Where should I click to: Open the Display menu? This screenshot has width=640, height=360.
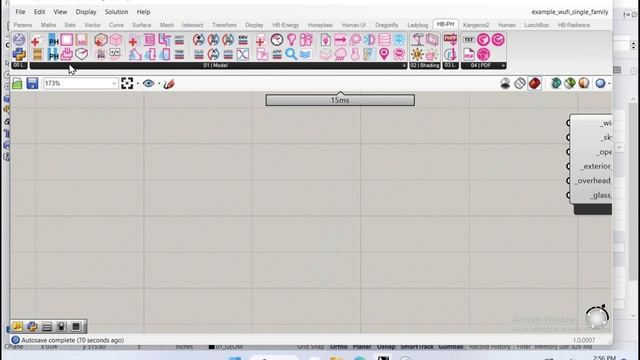86,12
